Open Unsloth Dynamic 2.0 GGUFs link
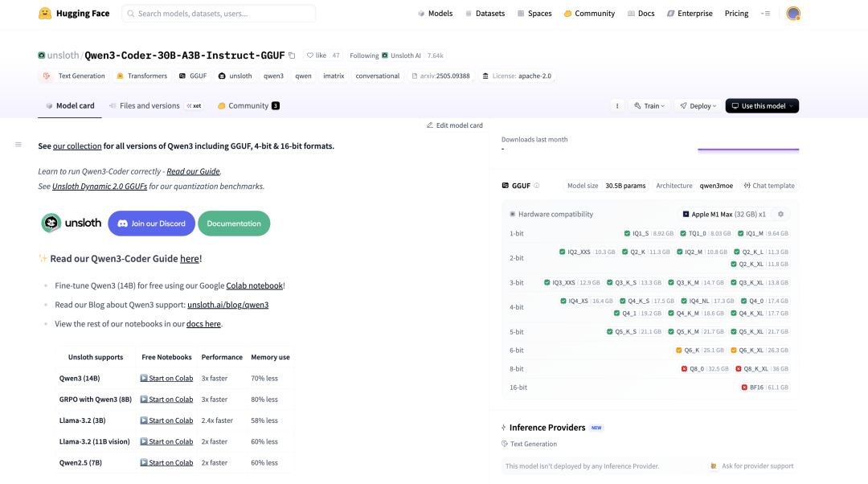 pos(100,187)
